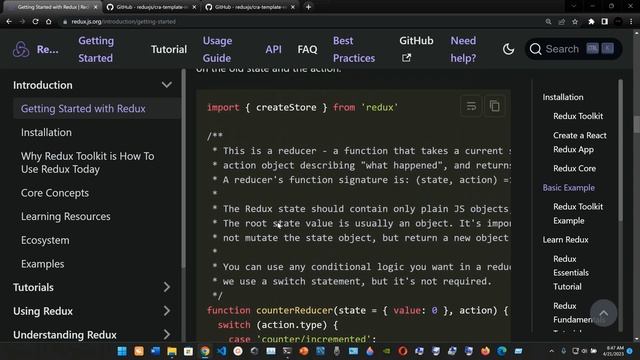
Task: Click the external link icon under GitHub
Action: (406, 58)
